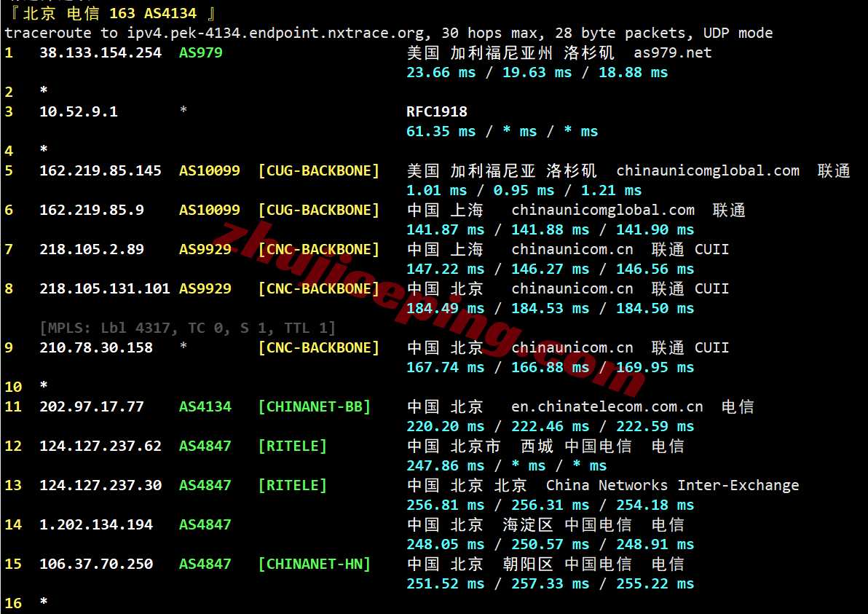Click the IP address 106.37.70.250
This screenshot has width=868, height=614.
pyautogui.click(x=96, y=564)
